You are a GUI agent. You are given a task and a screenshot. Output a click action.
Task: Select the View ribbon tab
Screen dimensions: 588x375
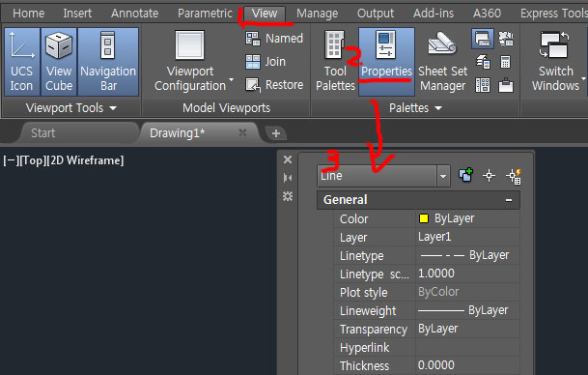(x=265, y=14)
